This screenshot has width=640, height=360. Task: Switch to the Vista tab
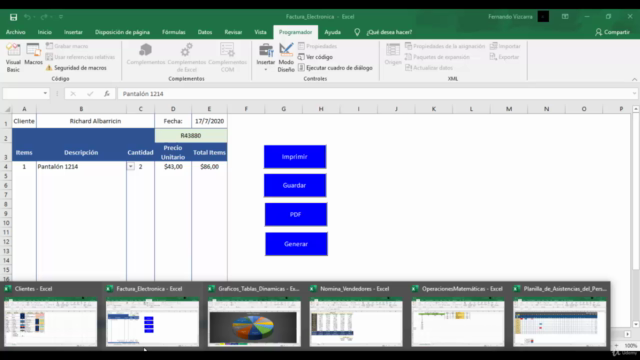pos(260,32)
